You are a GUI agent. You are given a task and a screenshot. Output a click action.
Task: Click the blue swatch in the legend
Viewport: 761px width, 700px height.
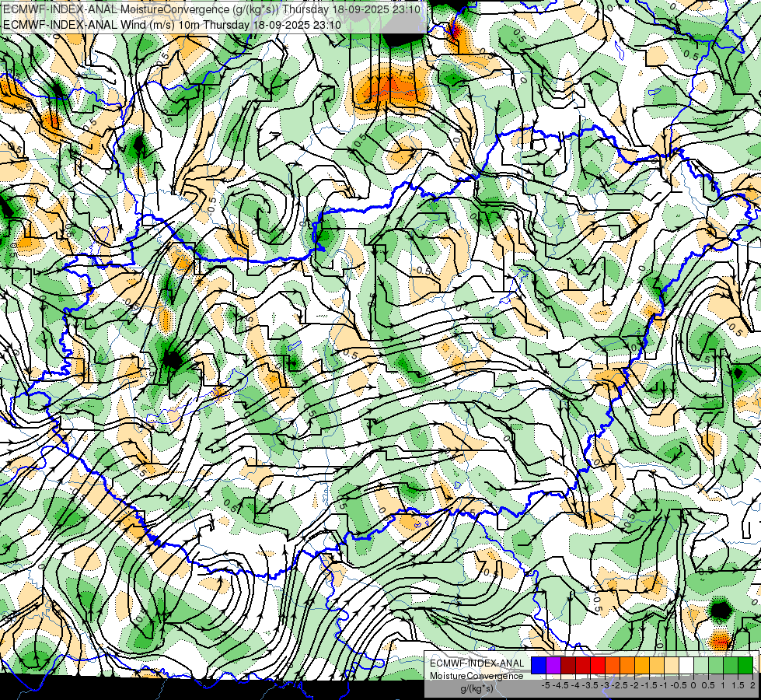[539, 665]
